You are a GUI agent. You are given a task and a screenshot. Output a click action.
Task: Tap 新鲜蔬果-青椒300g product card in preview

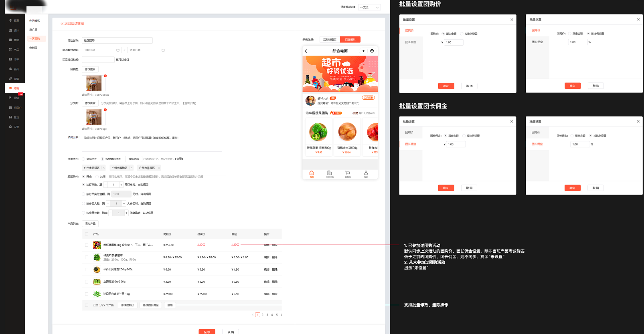pyautogui.click(x=319, y=136)
